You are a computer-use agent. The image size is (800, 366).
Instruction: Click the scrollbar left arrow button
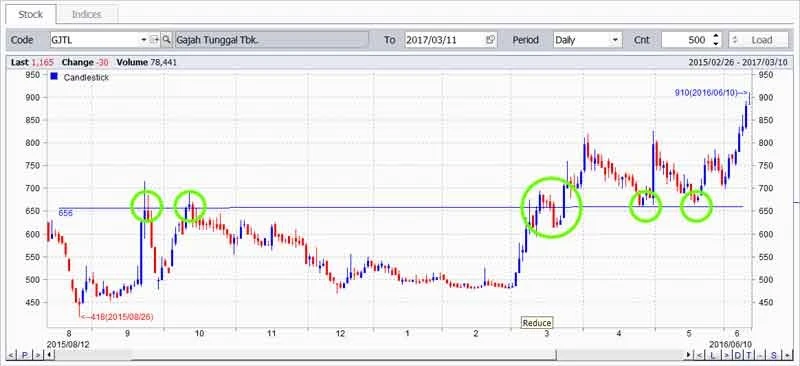tap(49, 355)
